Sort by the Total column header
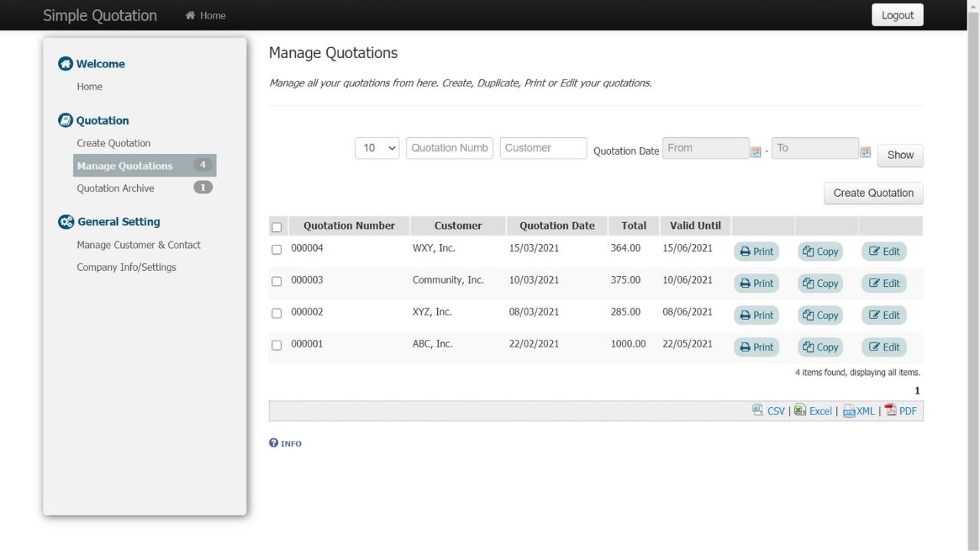Screen dimensions: 980x551 tap(633, 226)
